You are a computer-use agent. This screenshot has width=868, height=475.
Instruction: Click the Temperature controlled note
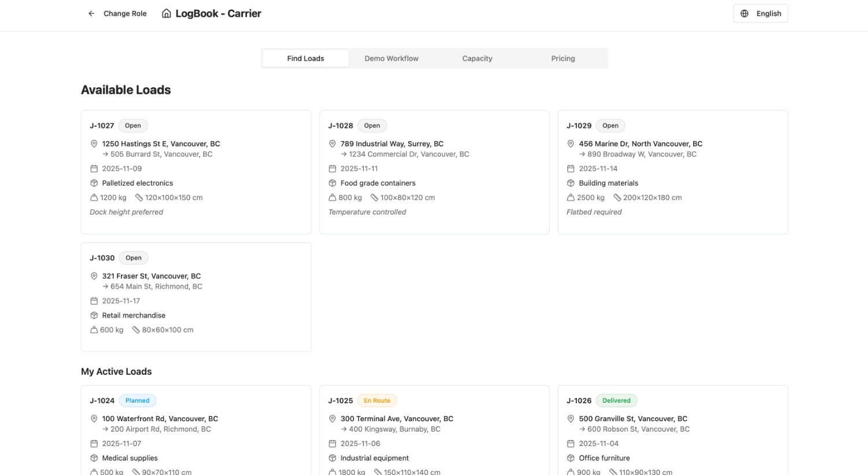point(367,212)
